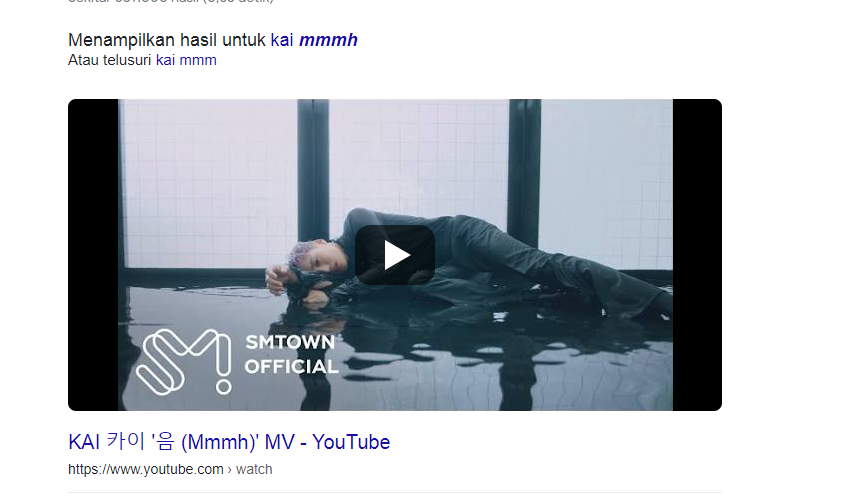Click the 'SMTOWN OFFICIAL' text on the thumbnail

pyautogui.click(x=291, y=354)
